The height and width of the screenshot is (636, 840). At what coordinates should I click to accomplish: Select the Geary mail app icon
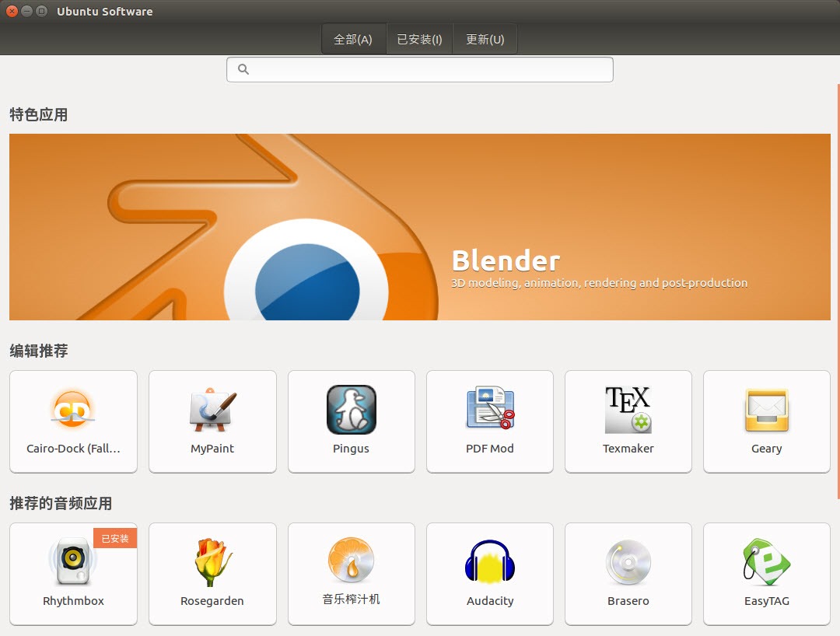coord(767,410)
